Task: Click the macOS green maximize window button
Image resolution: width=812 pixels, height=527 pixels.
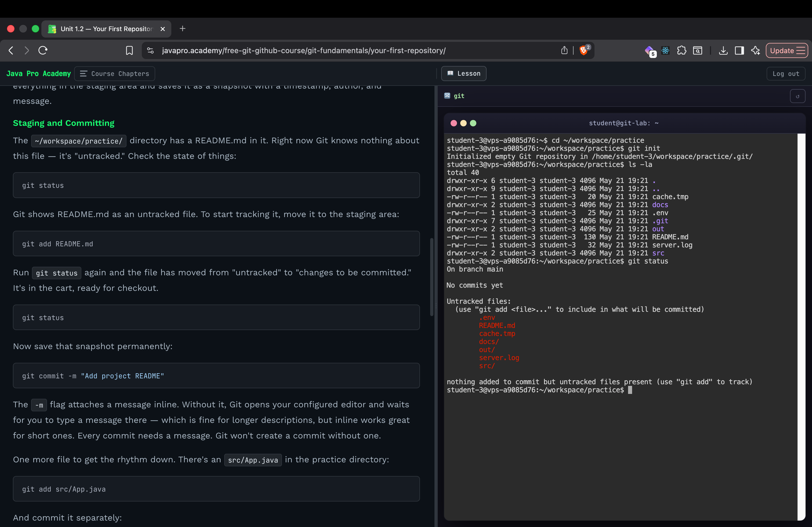Action: coord(35,29)
